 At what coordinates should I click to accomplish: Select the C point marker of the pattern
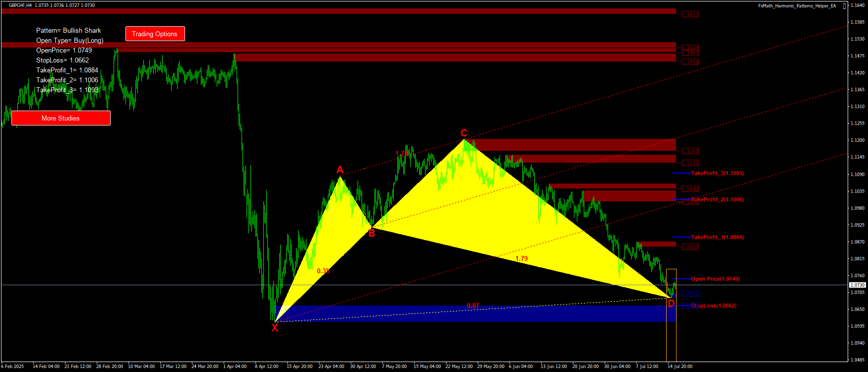tap(464, 133)
